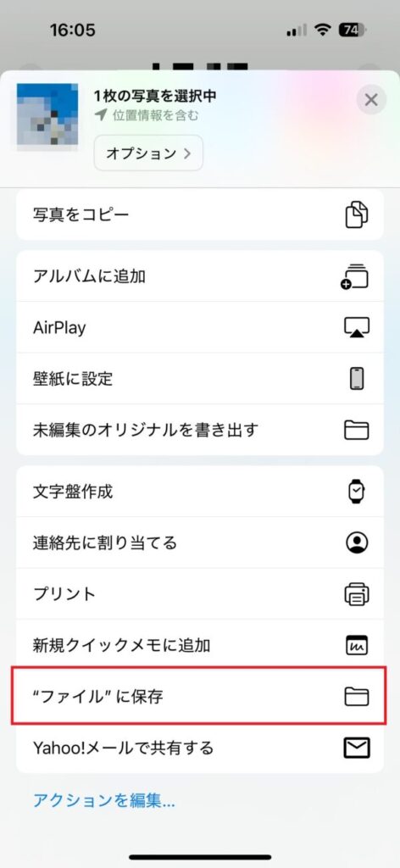Tap the AirPlay screen icon
The image size is (400, 868).
(x=356, y=328)
